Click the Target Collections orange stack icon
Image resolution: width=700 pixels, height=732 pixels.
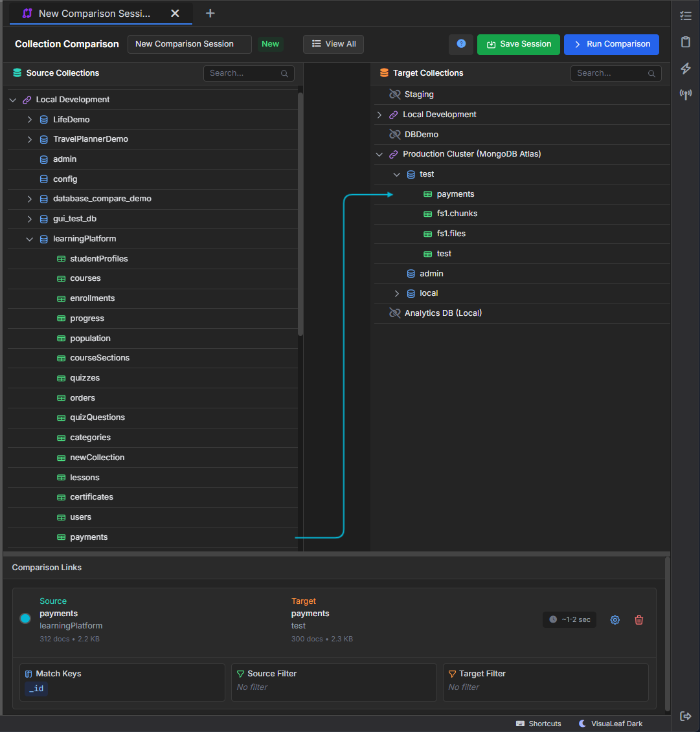(385, 73)
